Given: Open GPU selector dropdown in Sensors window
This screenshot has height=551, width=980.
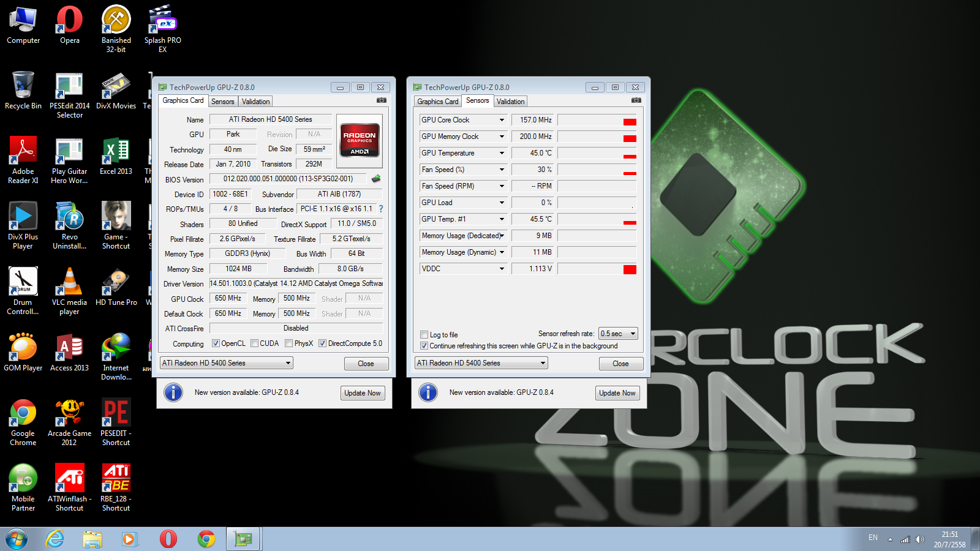Looking at the screenshot, I should point(481,363).
